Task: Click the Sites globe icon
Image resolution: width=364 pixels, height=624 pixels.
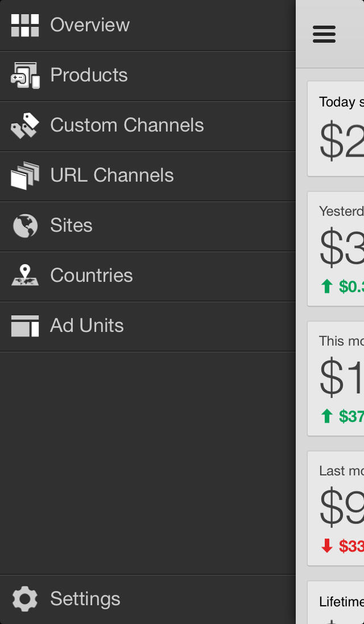Action: pyautogui.click(x=25, y=225)
